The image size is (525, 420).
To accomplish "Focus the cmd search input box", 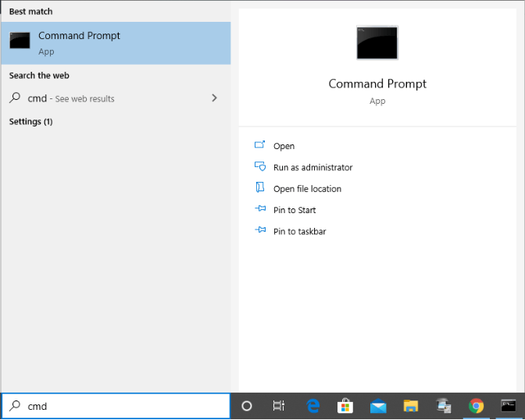I will (116, 406).
